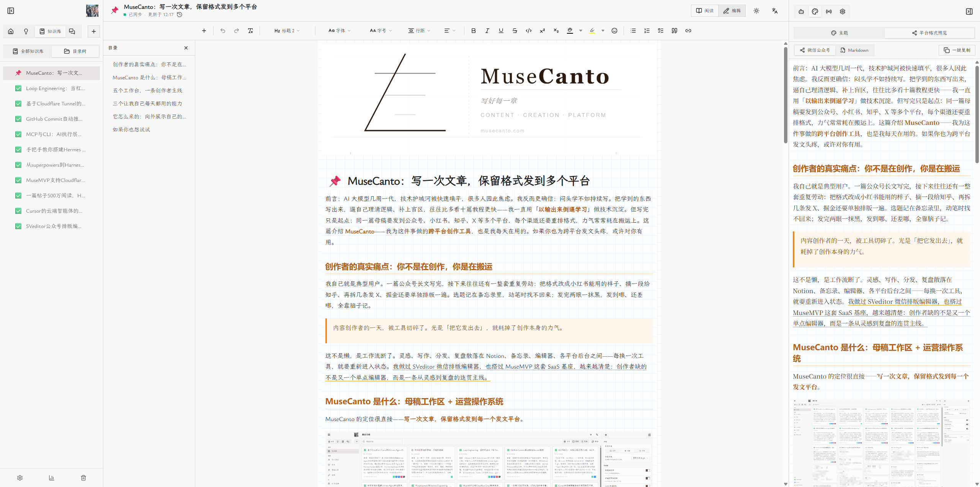Image resolution: width=980 pixels, height=487 pixels.
Task: Open the home view icon
Action: click(11, 31)
